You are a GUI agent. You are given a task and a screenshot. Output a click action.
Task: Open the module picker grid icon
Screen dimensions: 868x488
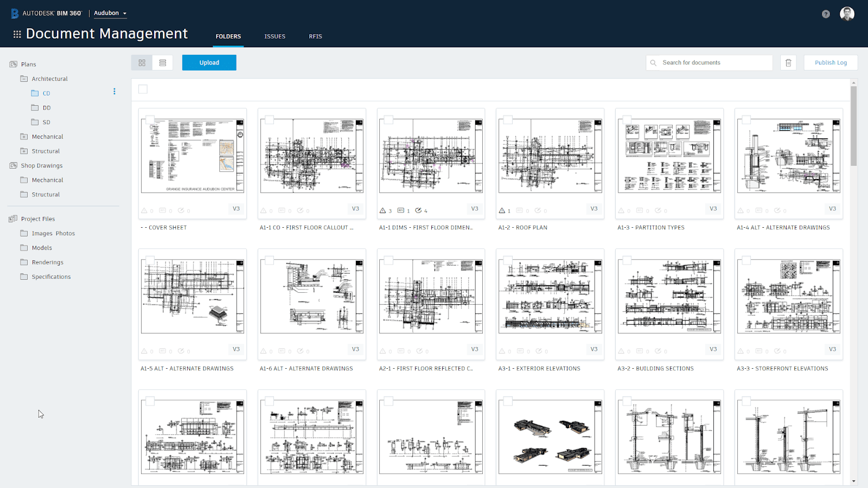16,34
